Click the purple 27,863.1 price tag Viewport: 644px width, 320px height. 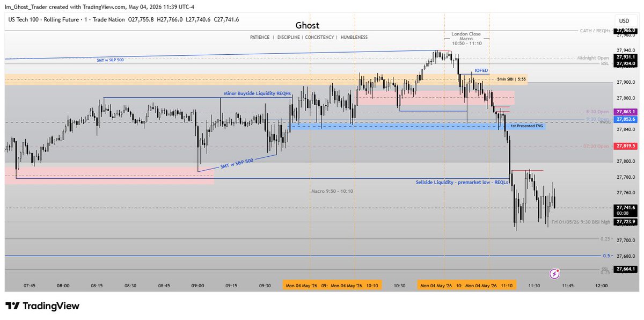(626, 112)
